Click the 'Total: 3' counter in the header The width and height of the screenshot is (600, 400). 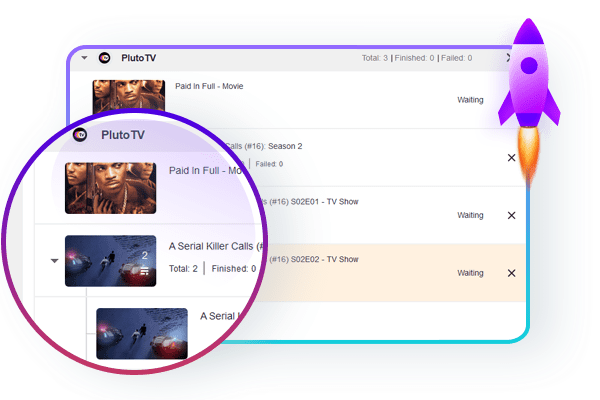coord(375,58)
